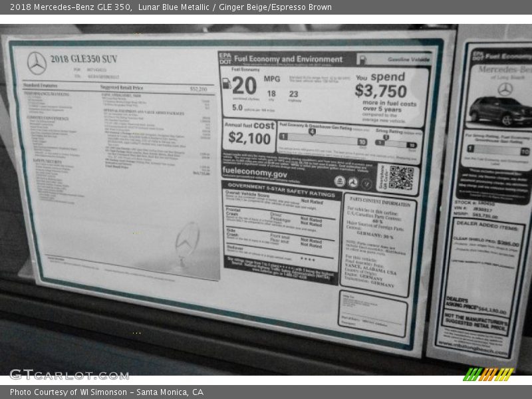532x399 pixels.
Task: Click the 'Frontal Crash' row label
Action: 233,212
